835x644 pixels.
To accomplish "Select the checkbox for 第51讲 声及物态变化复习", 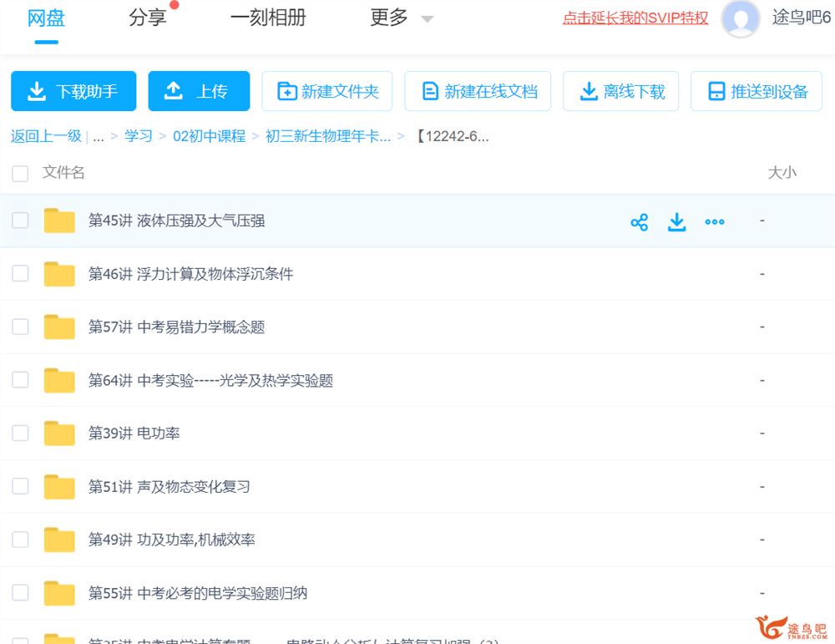I will pyautogui.click(x=20, y=486).
